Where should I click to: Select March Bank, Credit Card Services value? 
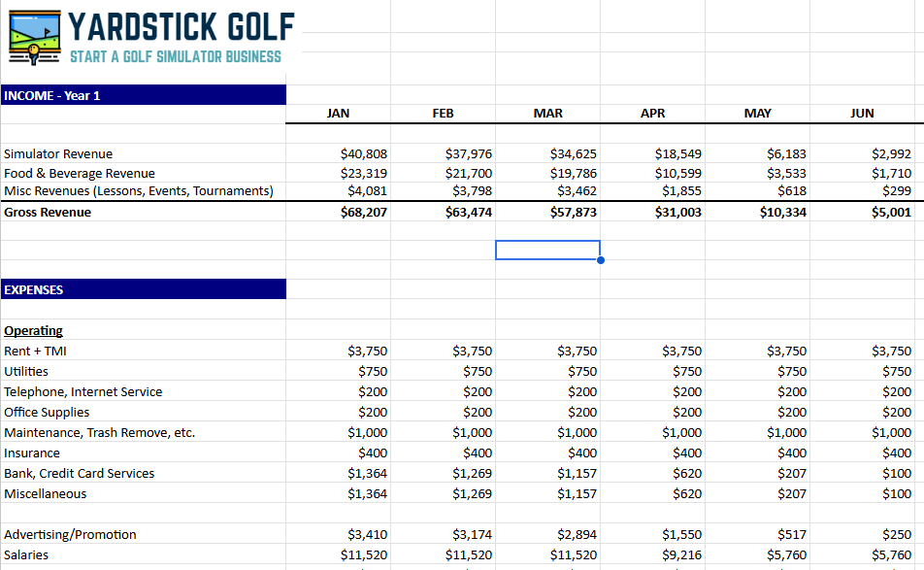coord(577,473)
